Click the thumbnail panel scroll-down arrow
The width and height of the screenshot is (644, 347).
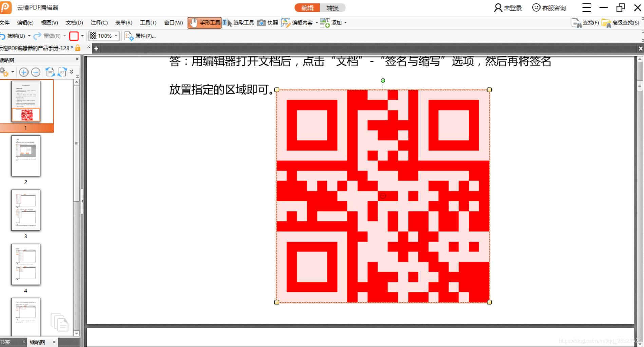[77, 333]
